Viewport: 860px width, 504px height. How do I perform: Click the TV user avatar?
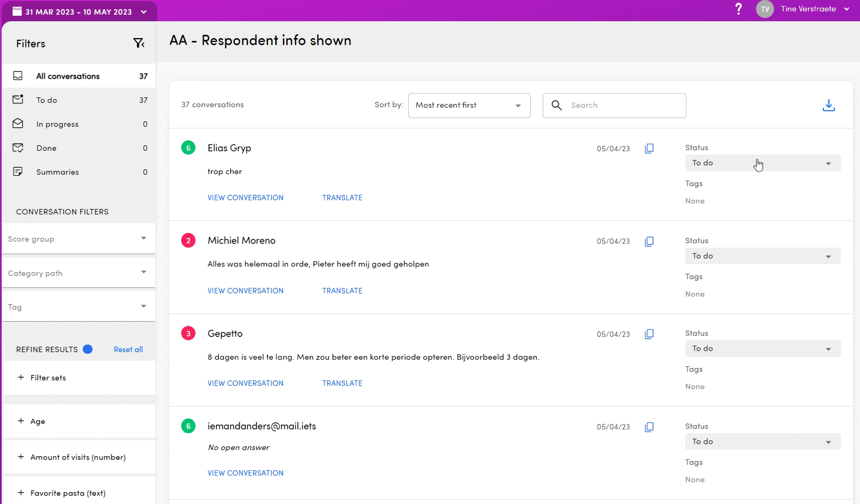click(765, 9)
